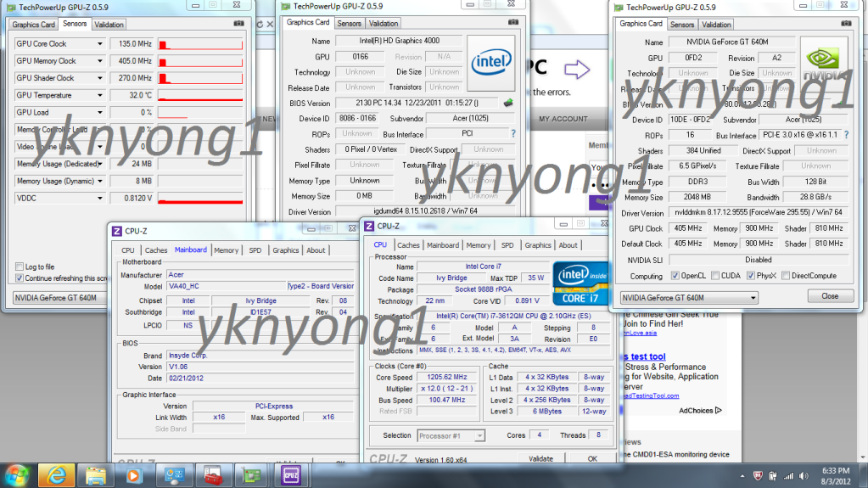Toggle the DirectCompute checkbox

(786, 275)
